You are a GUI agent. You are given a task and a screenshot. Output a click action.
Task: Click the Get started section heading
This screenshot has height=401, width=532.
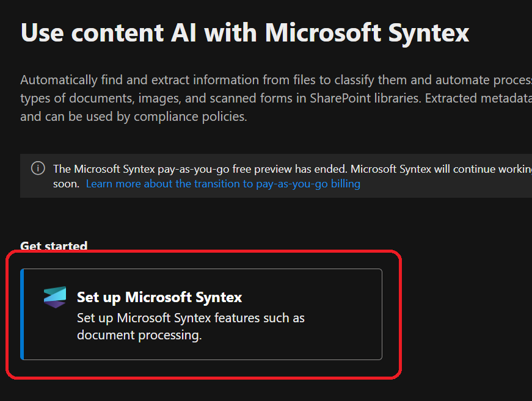pos(54,246)
